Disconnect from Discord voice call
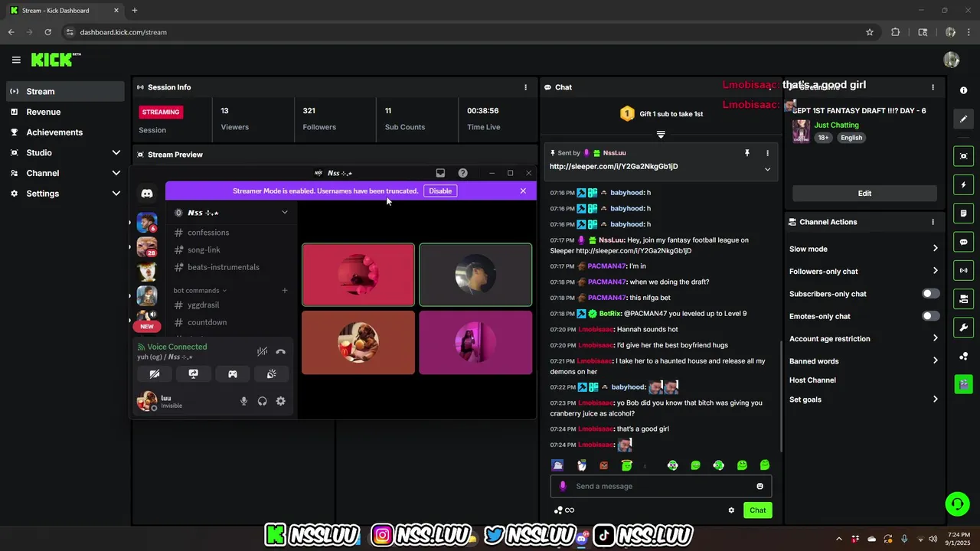The image size is (980, 551). pyautogui.click(x=280, y=351)
